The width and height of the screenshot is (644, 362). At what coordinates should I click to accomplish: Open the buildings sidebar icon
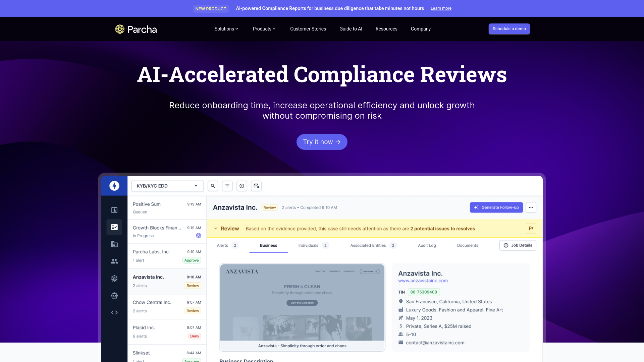114,244
